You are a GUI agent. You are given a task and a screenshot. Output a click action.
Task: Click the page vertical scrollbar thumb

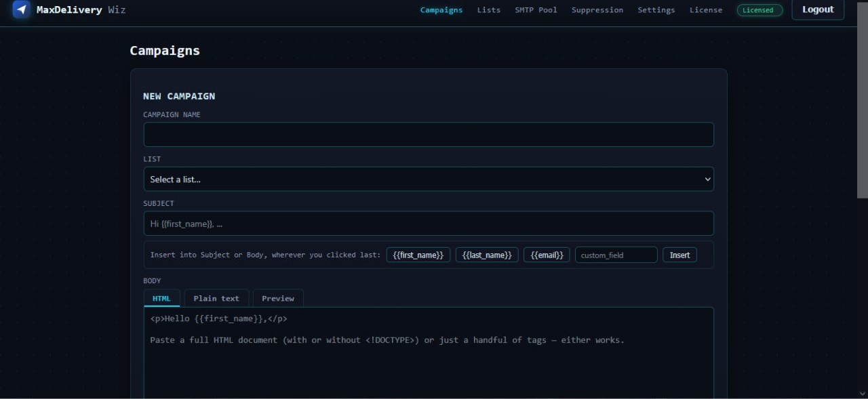tap(862, 100)
